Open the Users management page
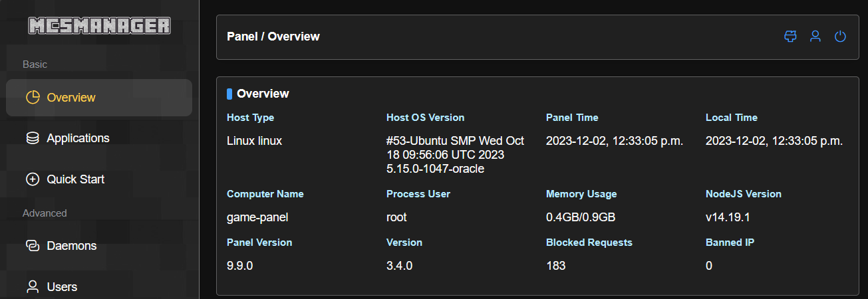This screenshot has height=299, width=868. pos(62,287)
